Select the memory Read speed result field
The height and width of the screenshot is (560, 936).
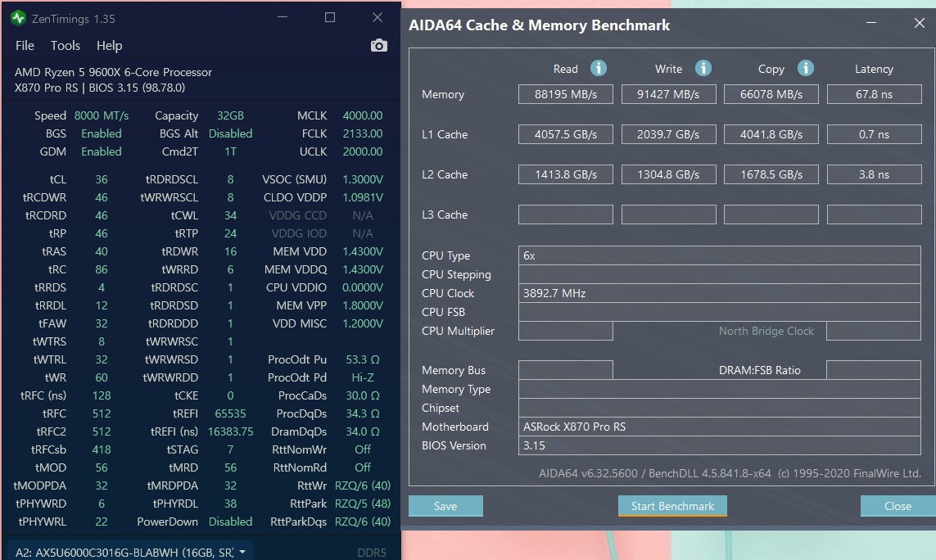point(565,94)
